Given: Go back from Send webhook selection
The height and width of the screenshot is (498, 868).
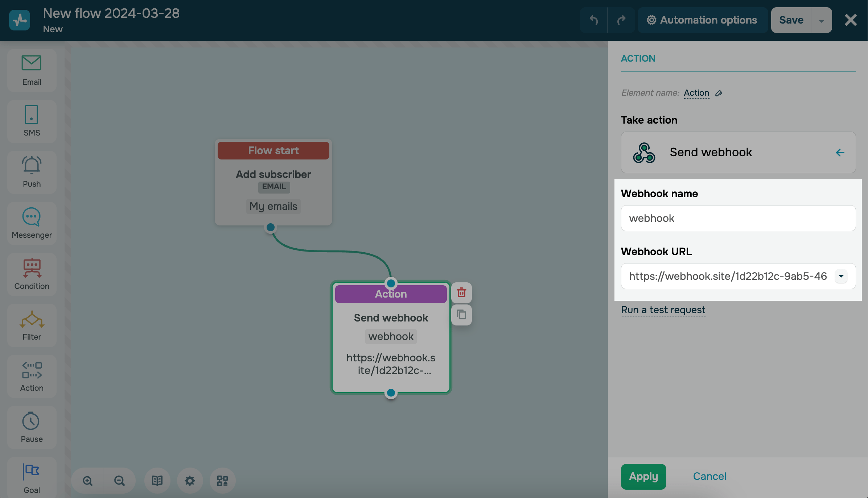Looking at the screenshot, I should [840, 153].
